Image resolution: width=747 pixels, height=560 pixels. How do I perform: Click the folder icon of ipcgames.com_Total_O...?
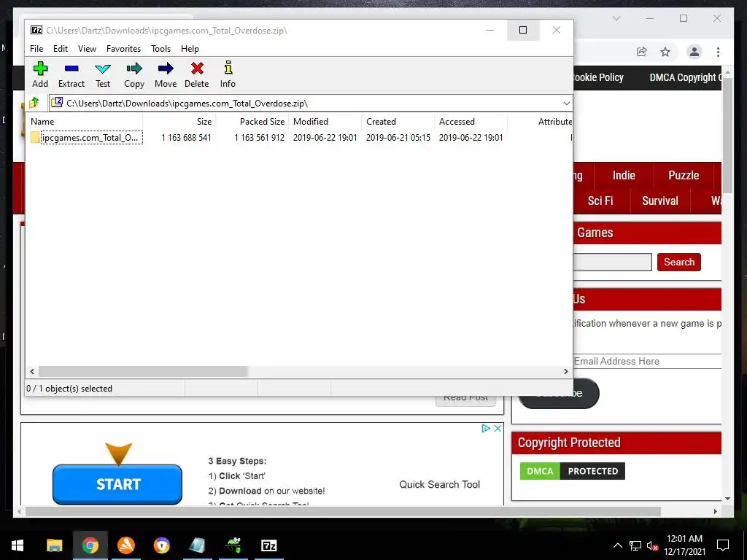coord(36,138)
